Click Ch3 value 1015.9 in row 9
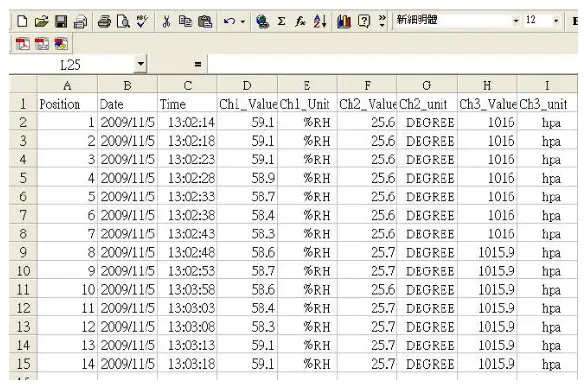 [x=487, y=252]
